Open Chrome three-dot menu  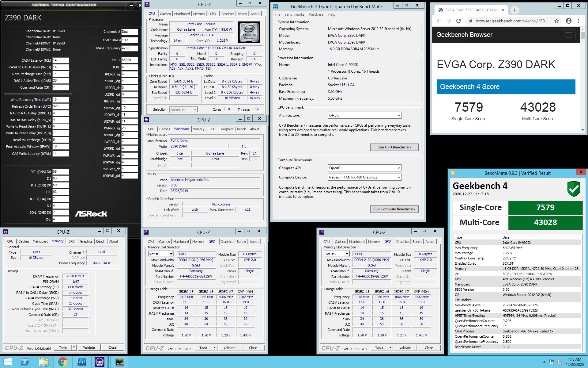579,21
